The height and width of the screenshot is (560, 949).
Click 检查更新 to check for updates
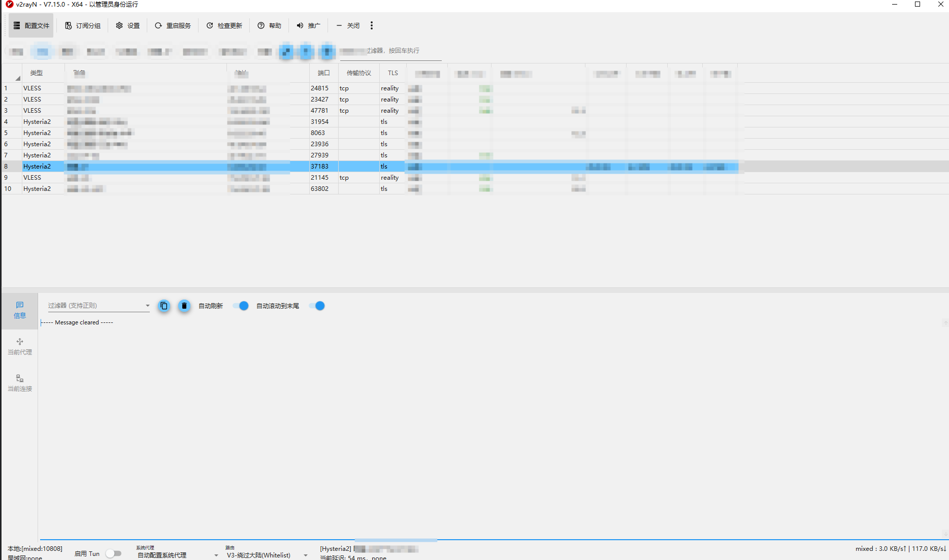click(224, 25)
